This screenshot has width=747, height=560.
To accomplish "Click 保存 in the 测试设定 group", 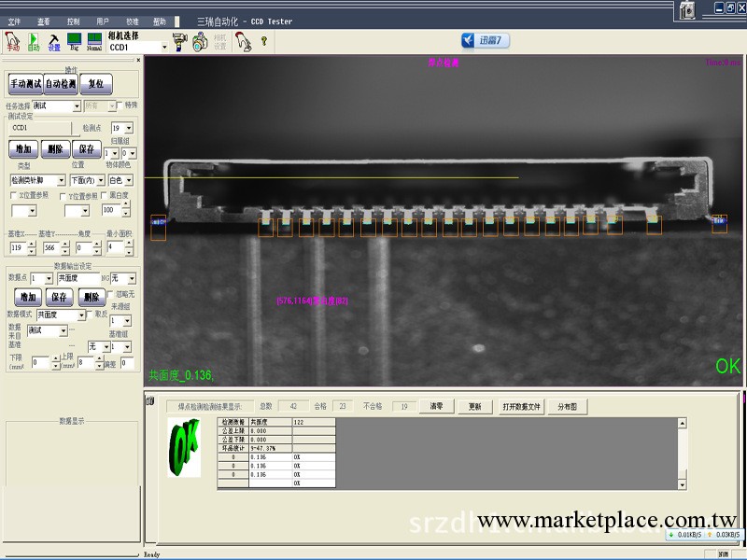I will [87, 149].
